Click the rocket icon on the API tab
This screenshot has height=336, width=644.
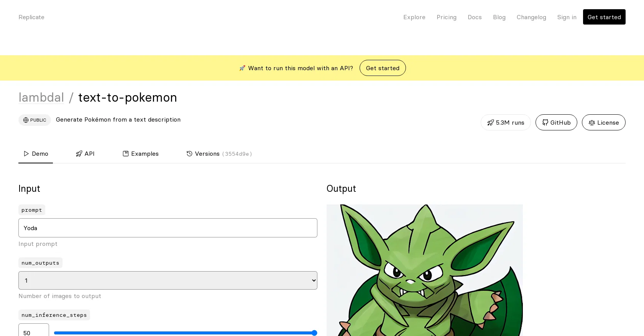(x=79, y=154)
